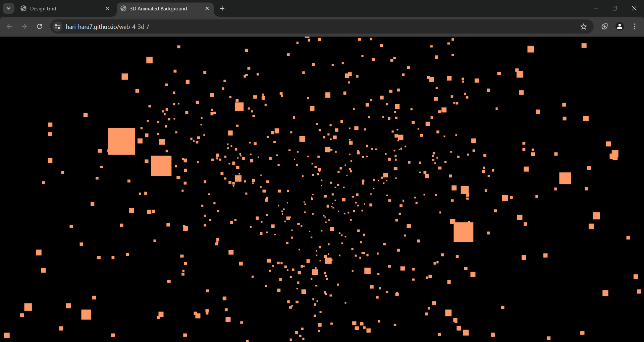This screenshot has height=342, width=644.
Task: Close the Design Grid tab
Action: coord(107,8)
